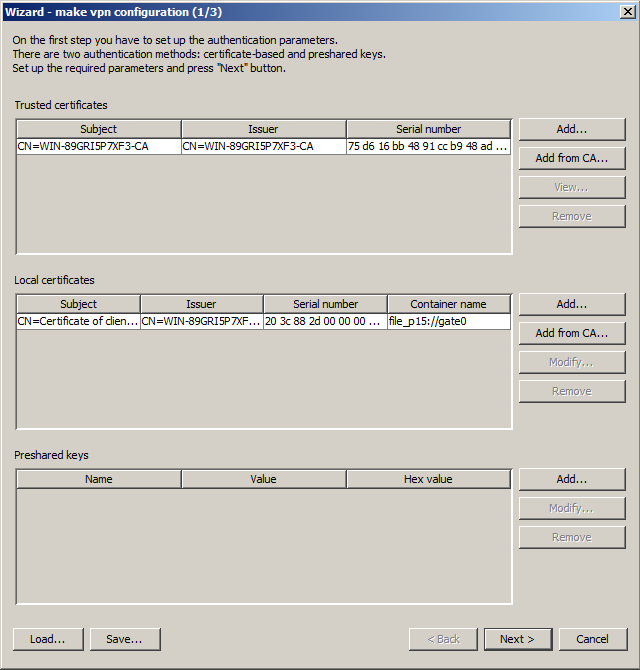Screen dimensions: 640x670
Task: Click Issuer column header in Trusted certificates
Action: [x=264, y=129]
